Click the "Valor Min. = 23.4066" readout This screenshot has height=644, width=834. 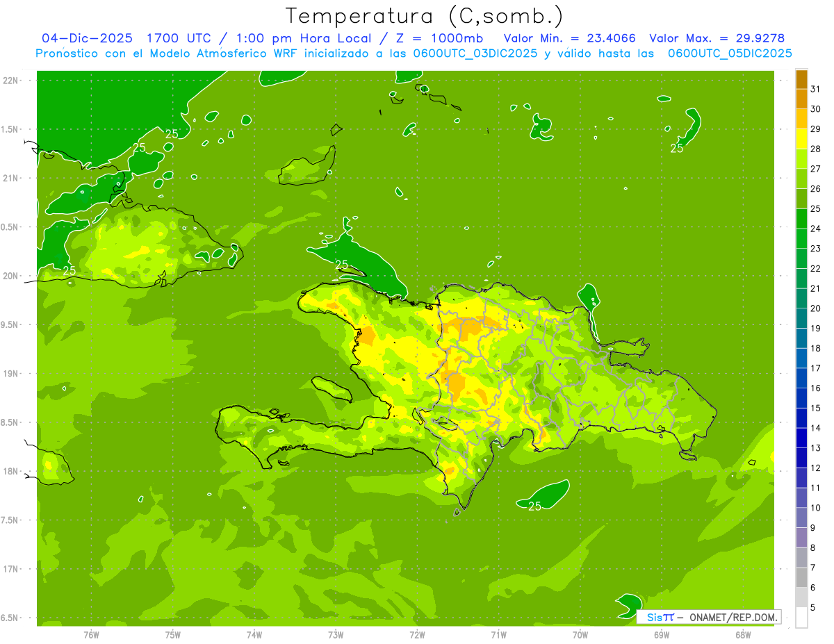pos(569,38)
